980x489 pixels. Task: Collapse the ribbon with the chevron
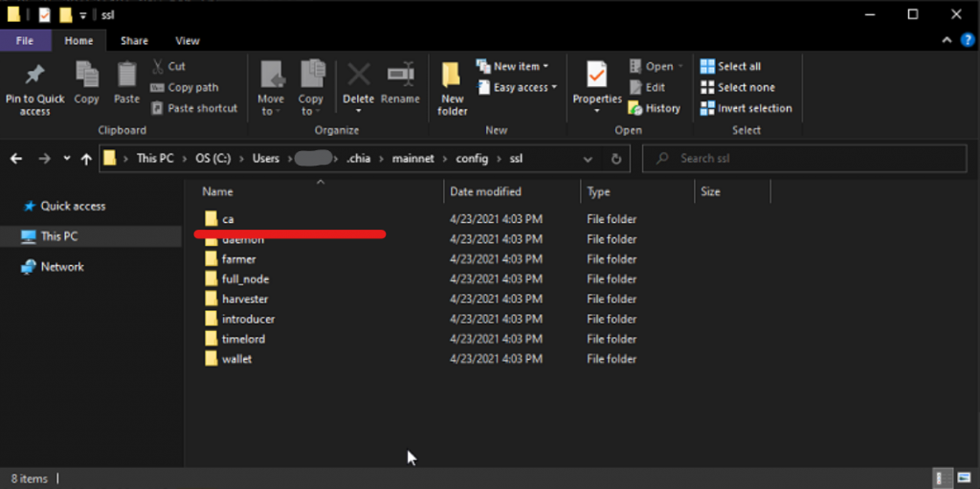tap(947, 41)
